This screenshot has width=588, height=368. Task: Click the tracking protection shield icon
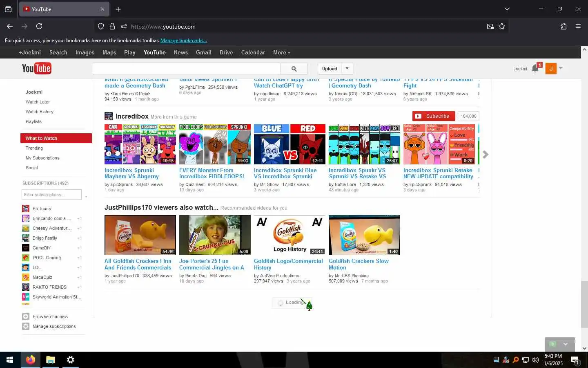click(x=101, y=27)
